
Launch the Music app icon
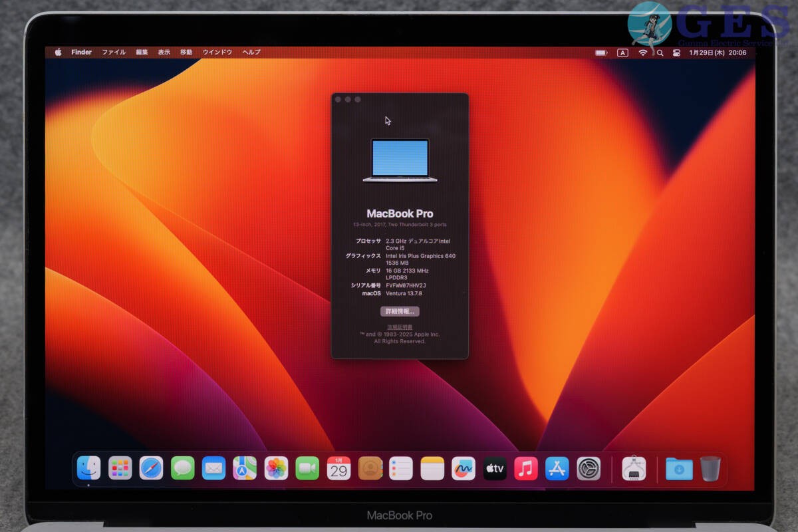[526, 468]
